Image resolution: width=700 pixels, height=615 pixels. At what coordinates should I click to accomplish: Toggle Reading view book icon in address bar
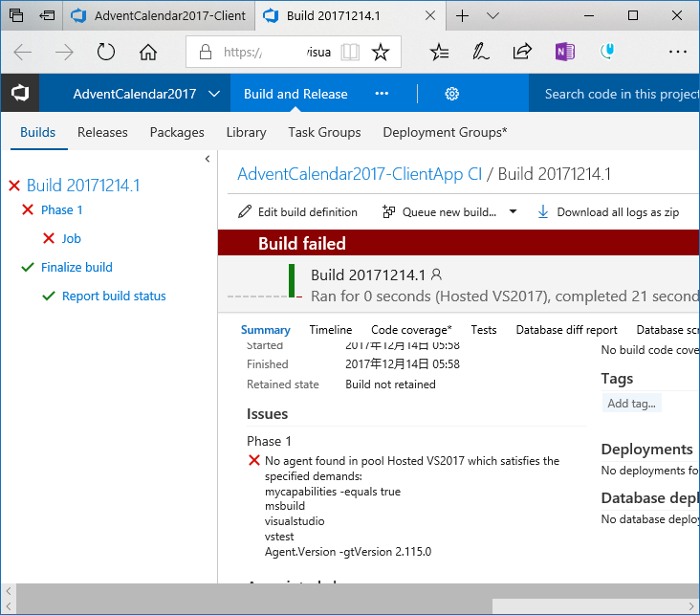click(x=350, y=53)
